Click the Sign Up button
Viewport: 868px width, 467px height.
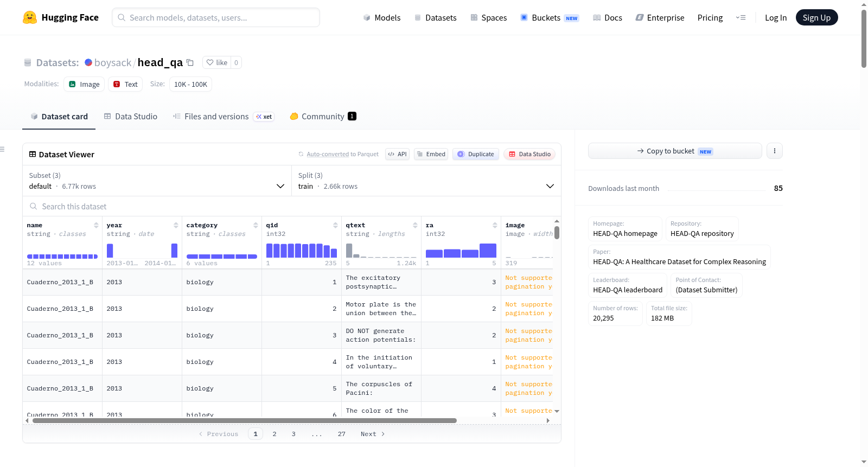pos(816,17)
